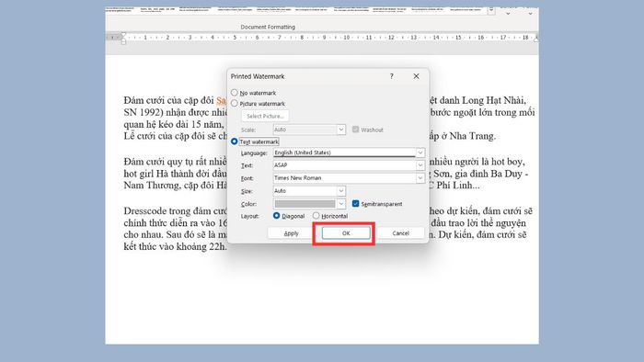
Task: Toggle the Semitransparent checkbox
Action: (356, 204)
